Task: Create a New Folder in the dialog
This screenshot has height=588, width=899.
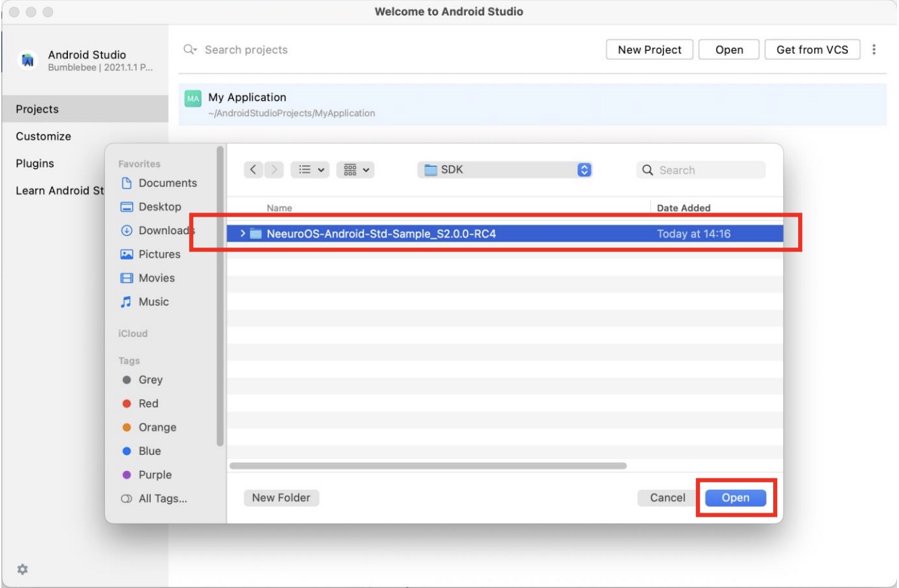Action: click(281, 498)
